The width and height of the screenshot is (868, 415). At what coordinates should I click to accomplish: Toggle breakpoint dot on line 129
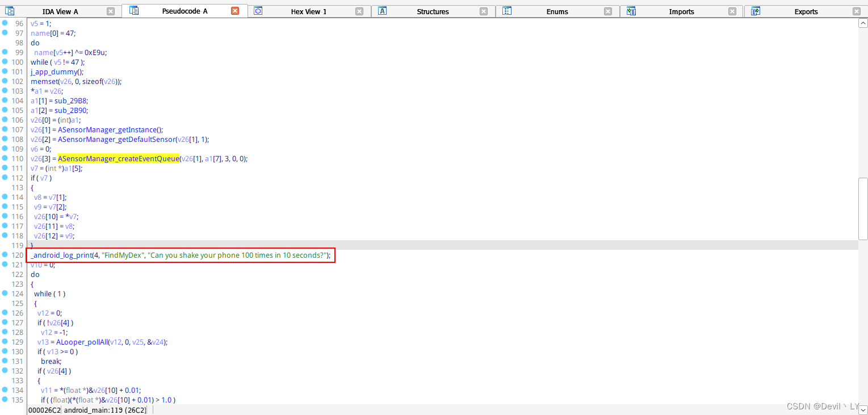[x=5, y=341]
